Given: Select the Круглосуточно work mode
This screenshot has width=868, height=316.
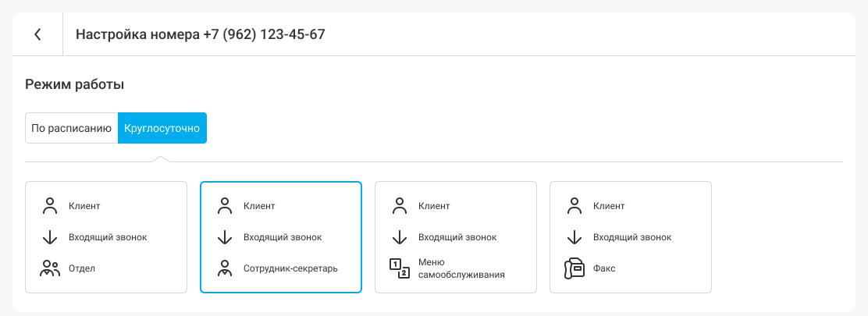Looking at the screenshot, I should tap(162, 129).
